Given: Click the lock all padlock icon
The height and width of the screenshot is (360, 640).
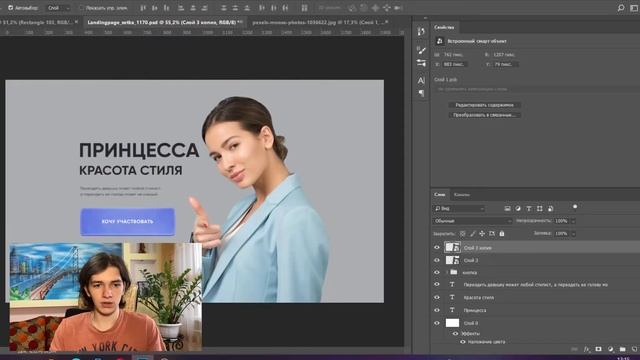Looking at the screenshot, I should point(502,233).
